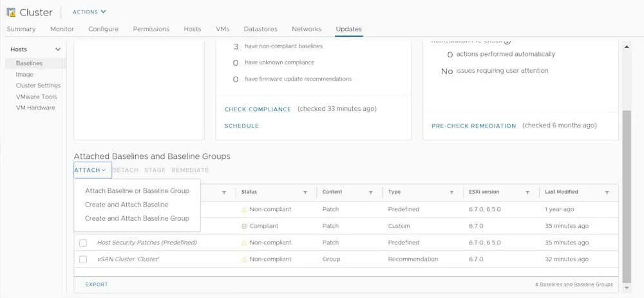This screenshot has height=298, width=644.
Task: Switch to the Monitor tab
Action: coord(62,29)
